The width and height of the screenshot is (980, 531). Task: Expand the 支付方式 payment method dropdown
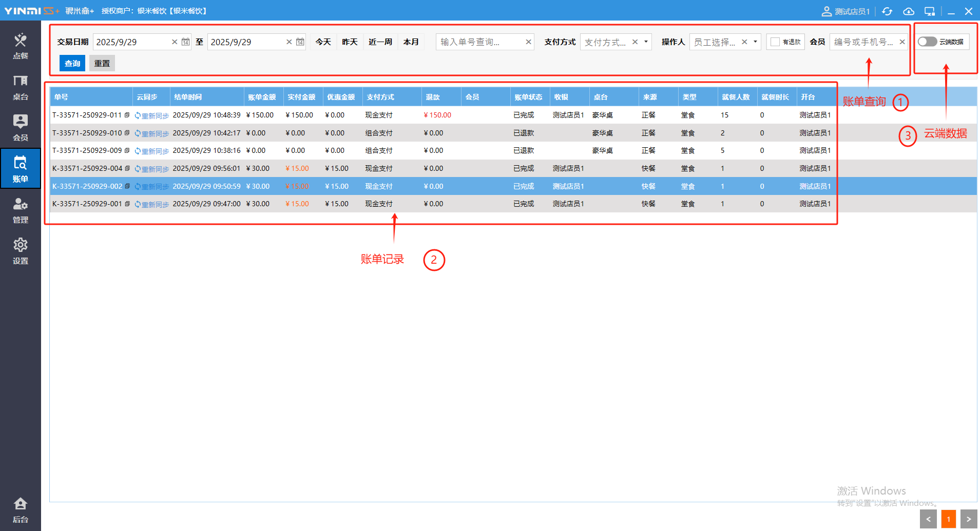click(x=646, y=42)
